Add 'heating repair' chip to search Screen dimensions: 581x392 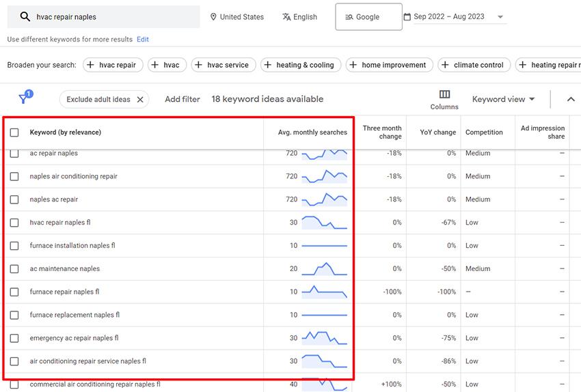548,65
